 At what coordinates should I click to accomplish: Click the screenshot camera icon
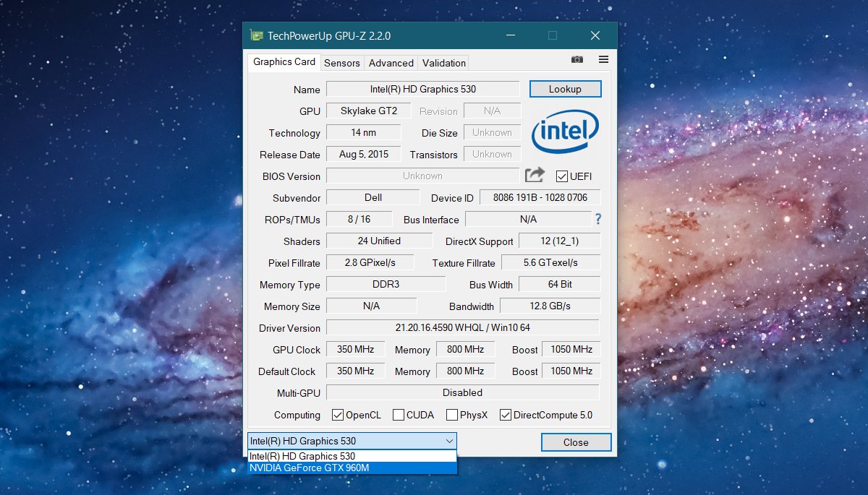(576, 60)
